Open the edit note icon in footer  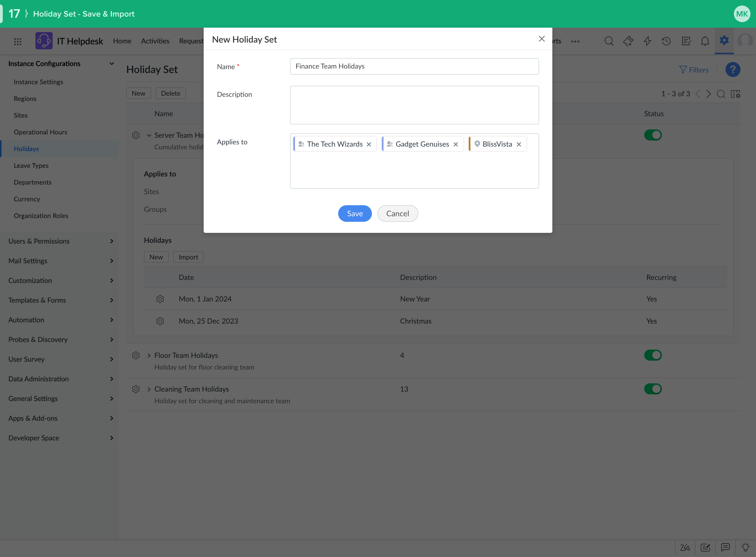coord(705,547)
